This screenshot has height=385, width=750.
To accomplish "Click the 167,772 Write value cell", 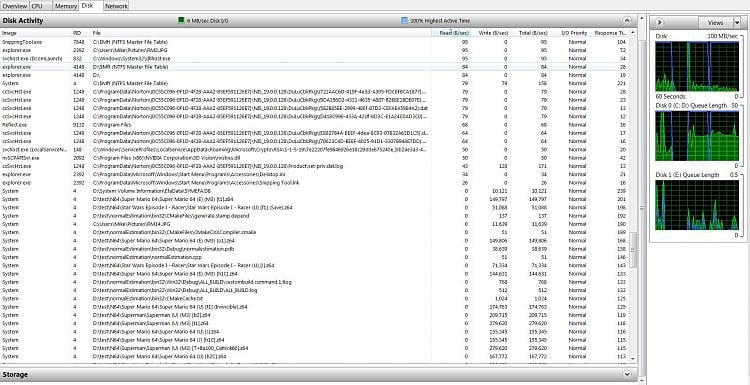I will [x=497, y=356].
